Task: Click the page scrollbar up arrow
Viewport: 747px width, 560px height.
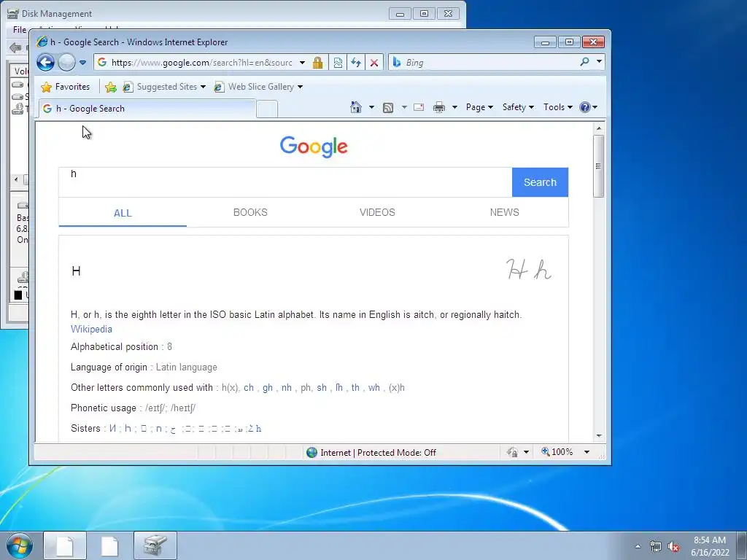Action: [x=599, y=128]
